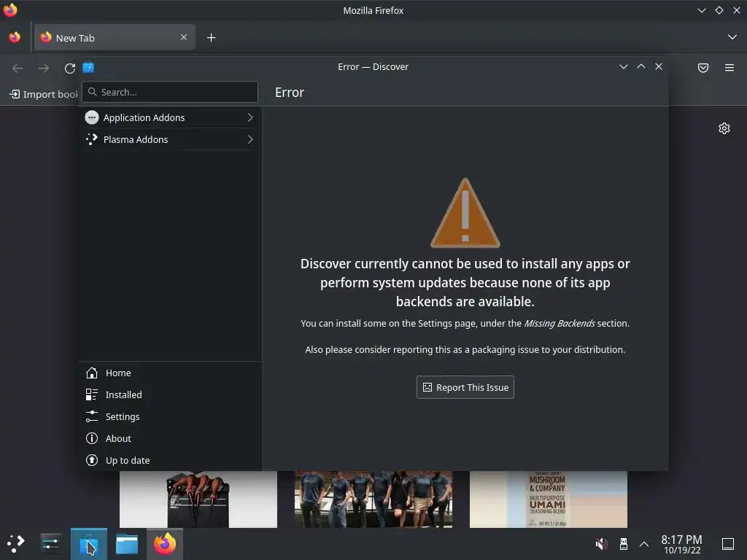
Task: Reload the Firefox page
Action: [x=70, y=68]
